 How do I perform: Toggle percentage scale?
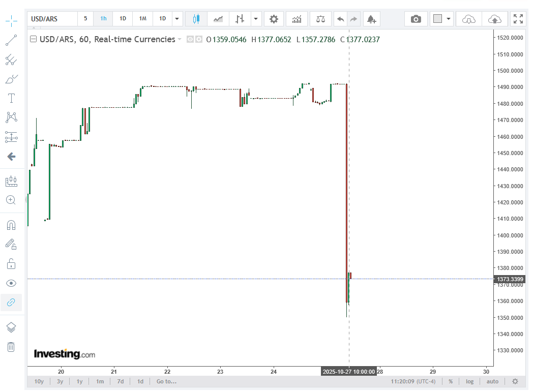coord(451,381)
